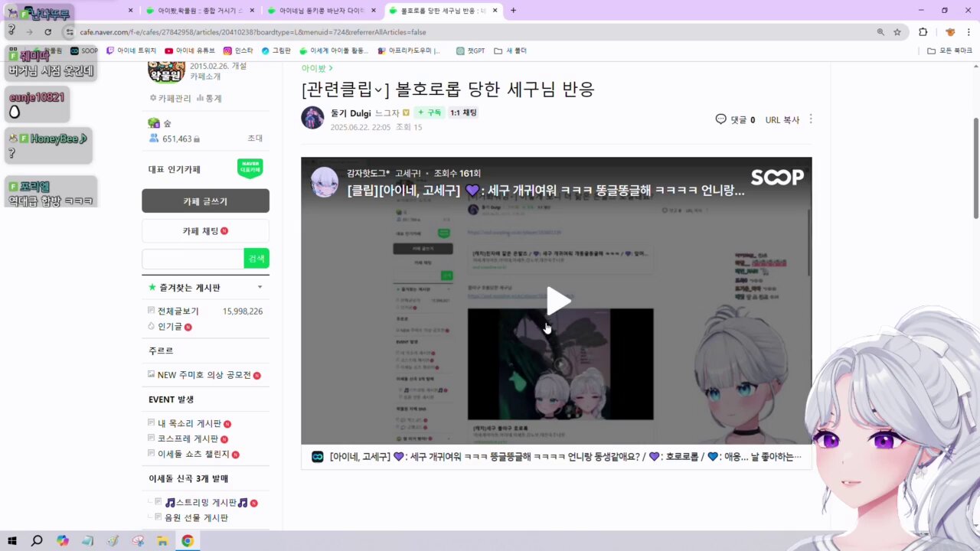Click the cafe search input field

[193, 259]
